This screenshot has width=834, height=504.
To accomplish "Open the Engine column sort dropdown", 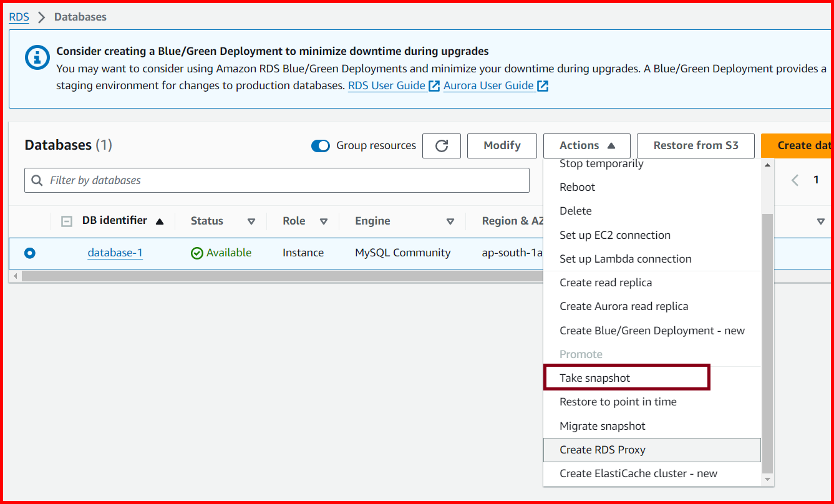I will coord(450,221).
